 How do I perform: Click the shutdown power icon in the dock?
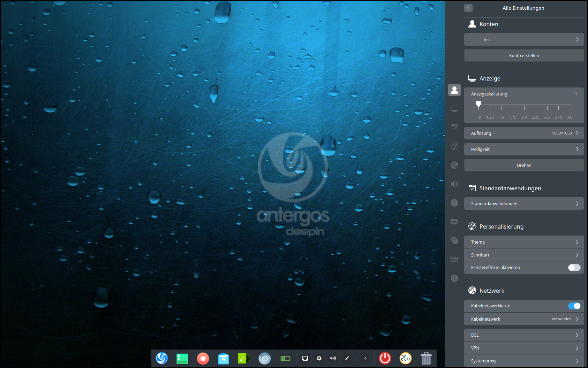(385, 358)
